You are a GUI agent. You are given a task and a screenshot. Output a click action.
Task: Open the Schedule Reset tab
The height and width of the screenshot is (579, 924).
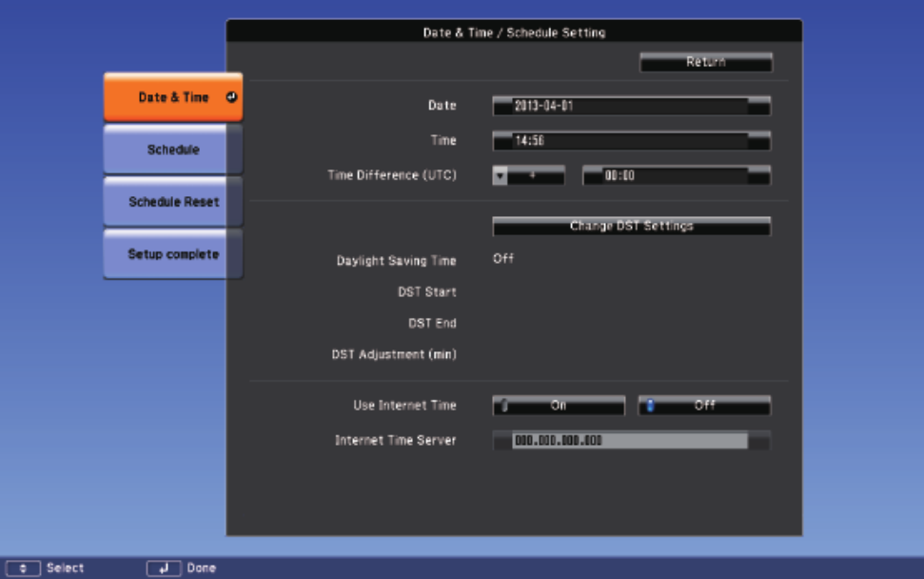tap(173, 202)
